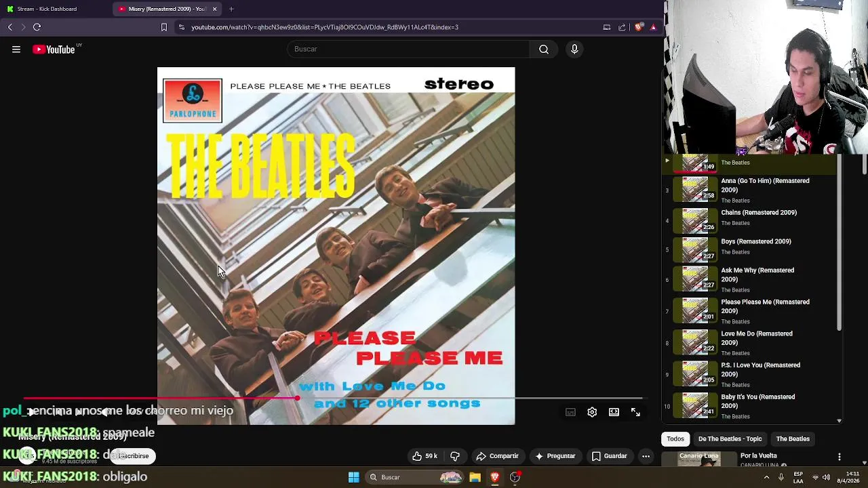Go to YouTube home via logo
Screen dimensions: 868x488
[54, 49]
